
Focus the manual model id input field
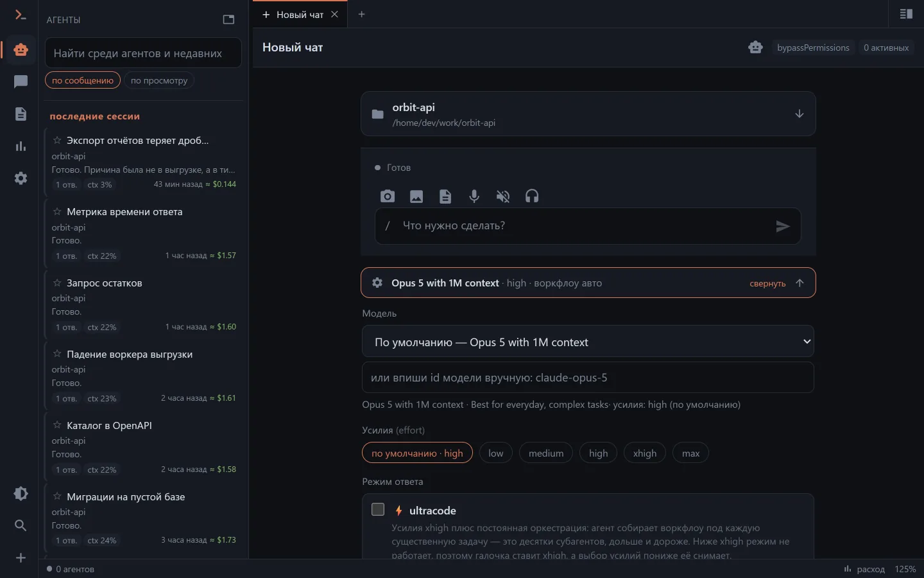click(x=588, y=377)
